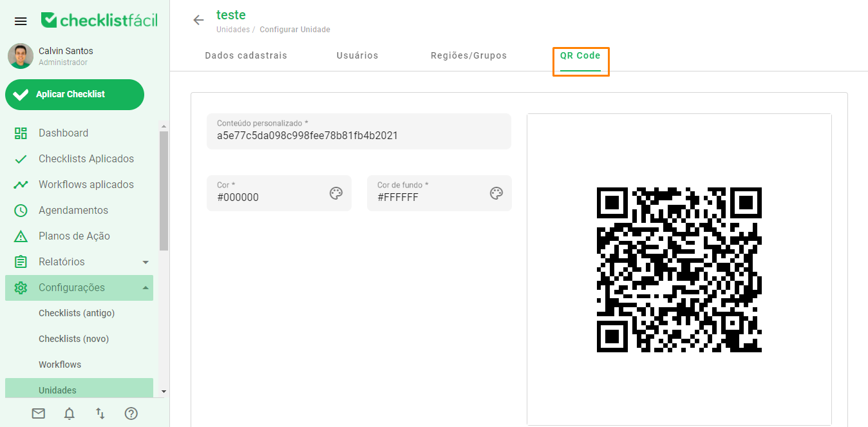Click the Checklist Fácil logo
The width and height of the screenshot is (868, 427).
pyautogui.click(x=99, y=21)
